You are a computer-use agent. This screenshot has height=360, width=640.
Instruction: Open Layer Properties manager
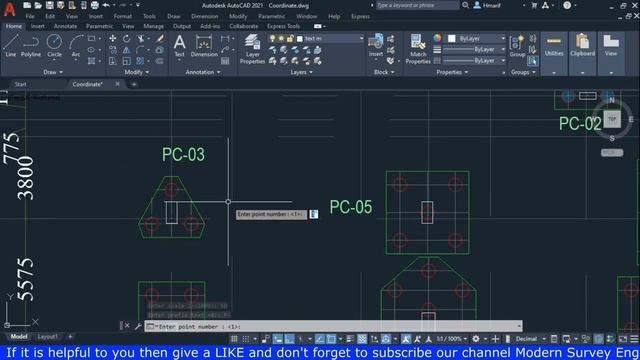[x=253, y=49]
